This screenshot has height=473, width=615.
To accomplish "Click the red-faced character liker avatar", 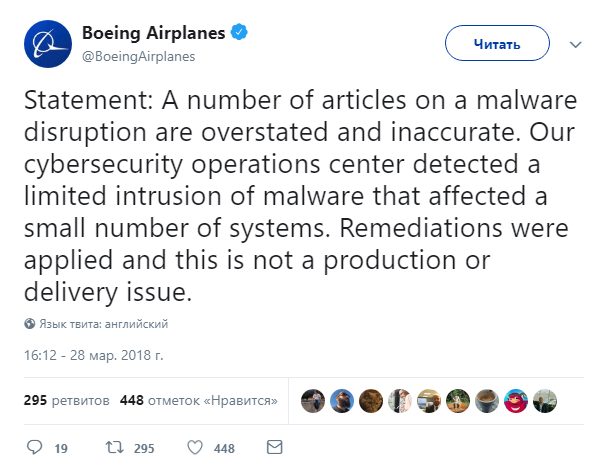I will pos(516,400).
